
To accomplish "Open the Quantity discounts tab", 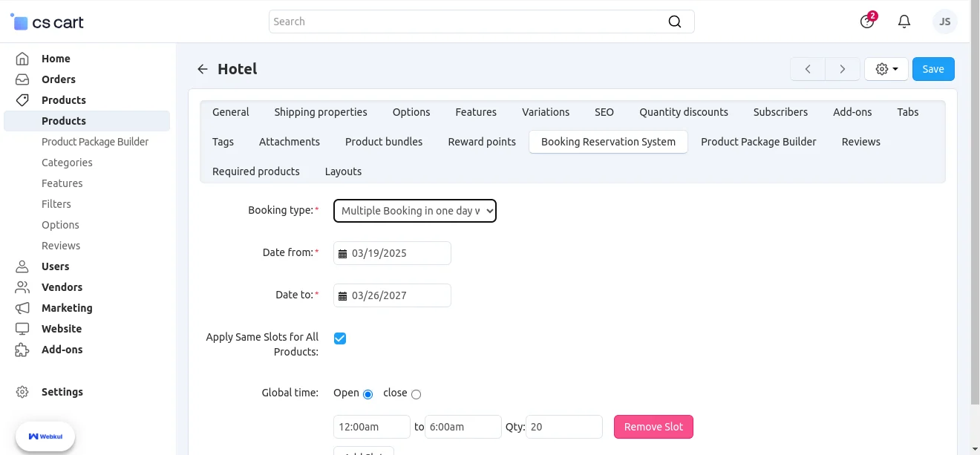I will (x=683, y=111).
